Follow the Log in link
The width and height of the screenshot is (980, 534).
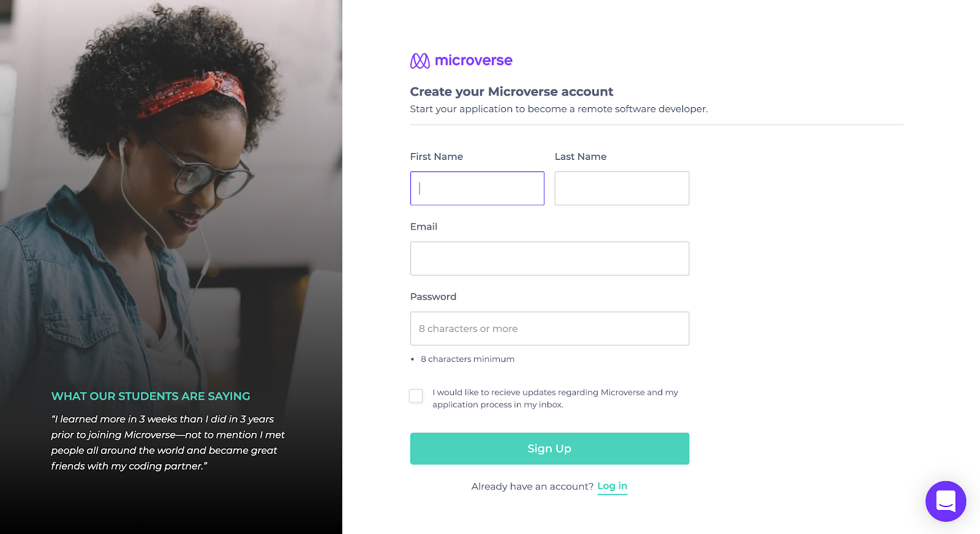[x=612, y=486]
